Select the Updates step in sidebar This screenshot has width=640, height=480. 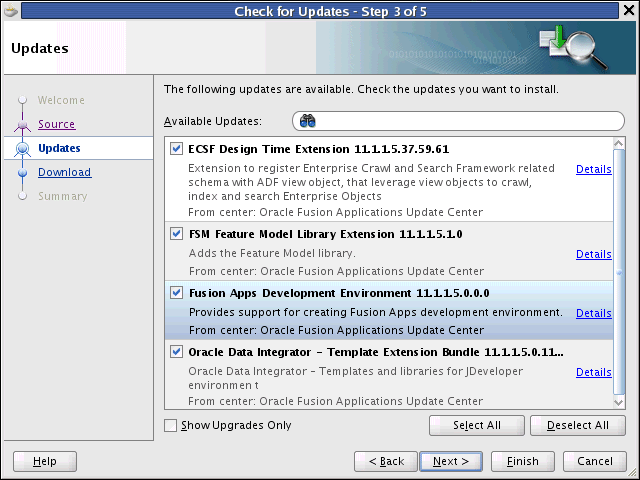59,148
